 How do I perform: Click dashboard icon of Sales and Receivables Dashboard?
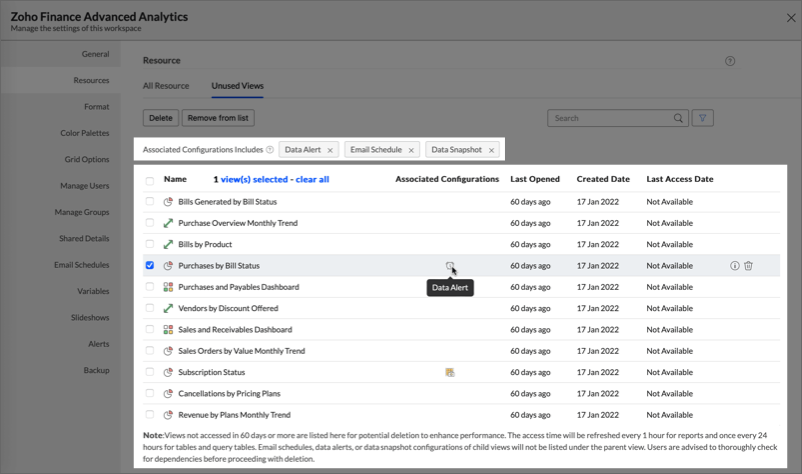[168, 330]
